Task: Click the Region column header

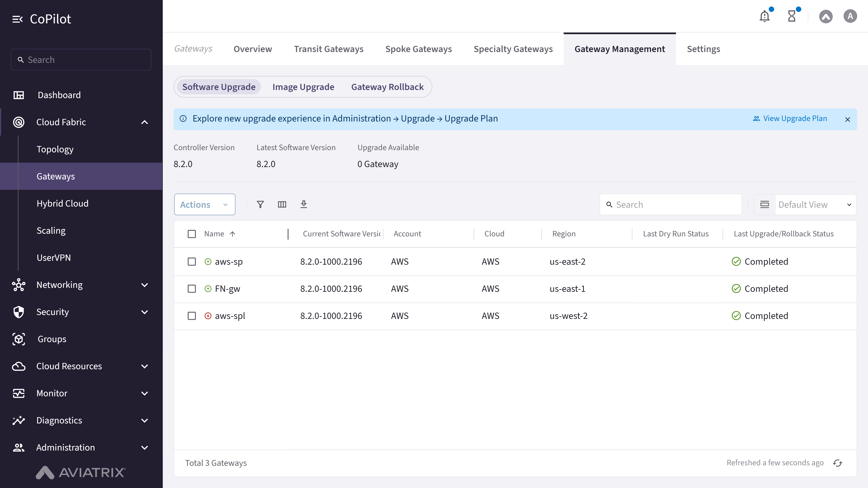Action: click(564, 234)
